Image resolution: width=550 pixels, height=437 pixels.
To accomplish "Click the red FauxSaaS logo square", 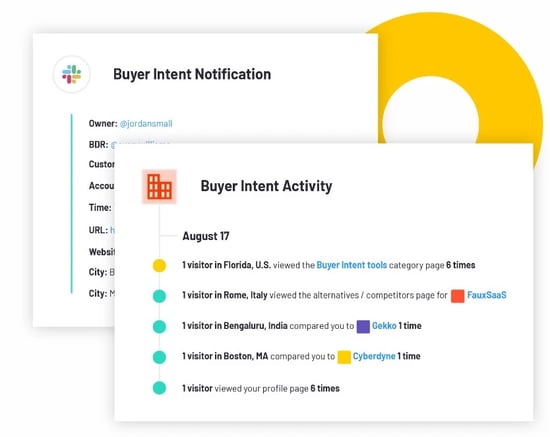I will pos(457,296).
